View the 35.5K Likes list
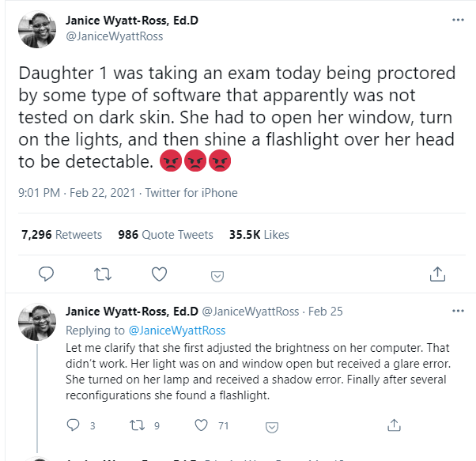Screen dimensions: 476x461 tap(259, 235)
